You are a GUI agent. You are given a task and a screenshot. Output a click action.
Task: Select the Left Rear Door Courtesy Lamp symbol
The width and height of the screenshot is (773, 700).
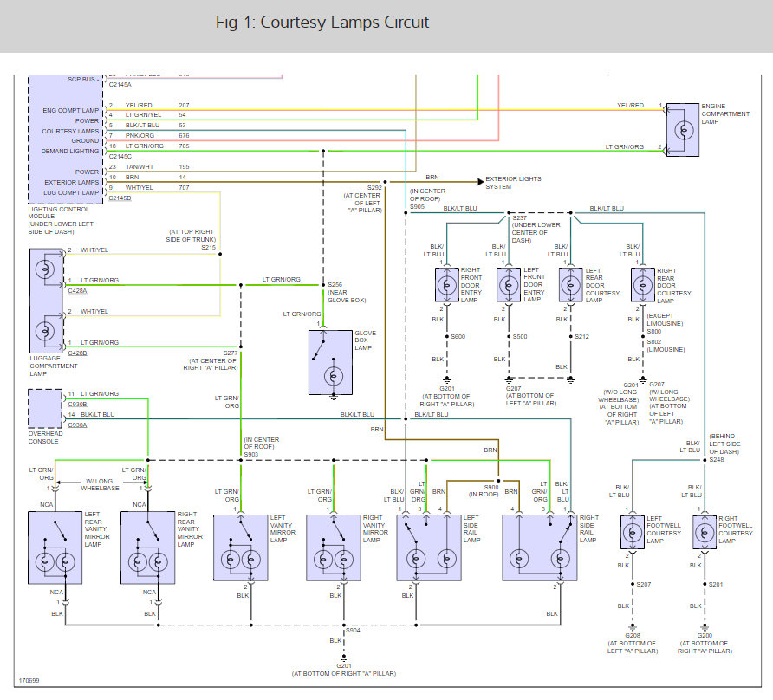click(571, 285)
